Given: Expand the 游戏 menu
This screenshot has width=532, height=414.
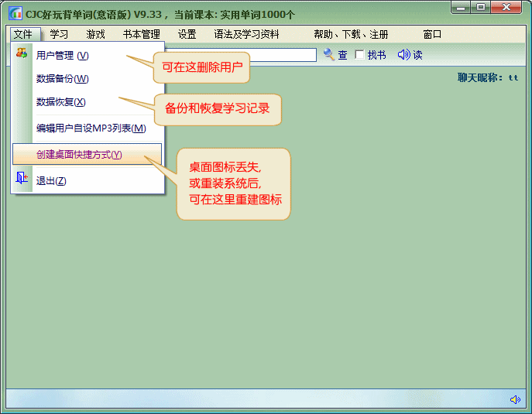Looking at the screenshot, I should [x=95, y=35].
